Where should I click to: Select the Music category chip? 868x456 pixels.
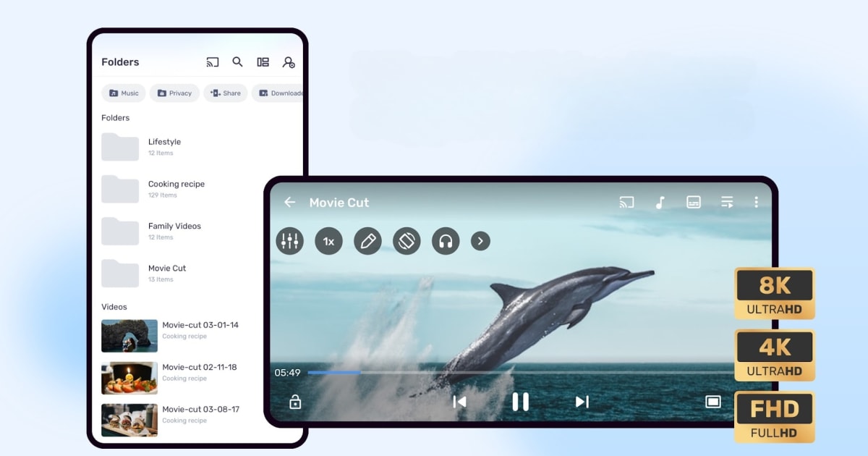(124, 93)
